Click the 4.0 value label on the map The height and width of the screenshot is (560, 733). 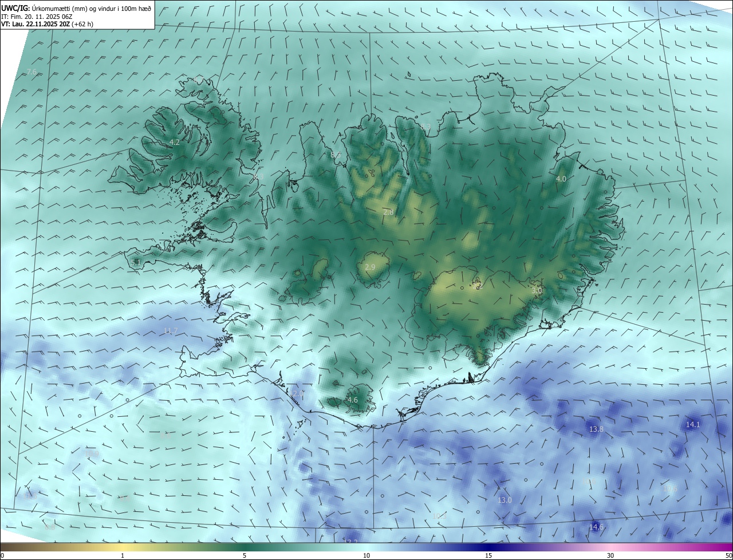pos(561,179)
